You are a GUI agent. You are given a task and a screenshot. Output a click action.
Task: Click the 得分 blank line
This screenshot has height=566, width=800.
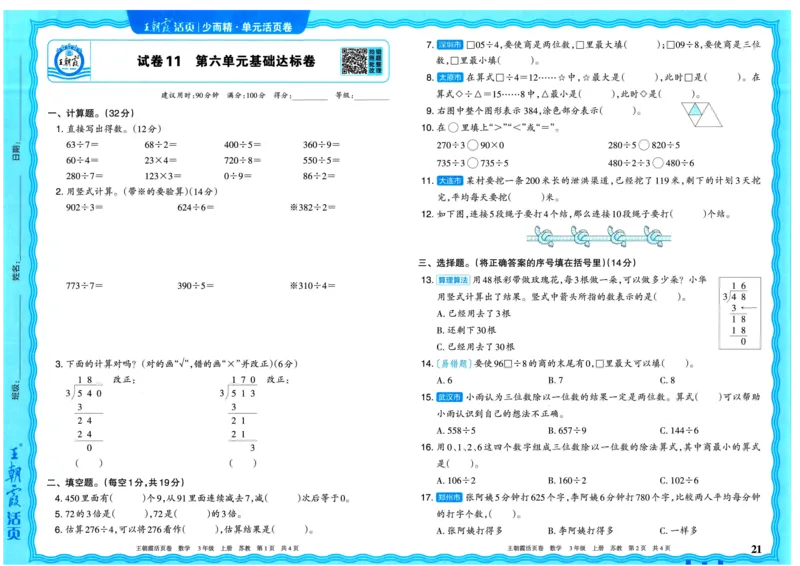coord(310,97)
